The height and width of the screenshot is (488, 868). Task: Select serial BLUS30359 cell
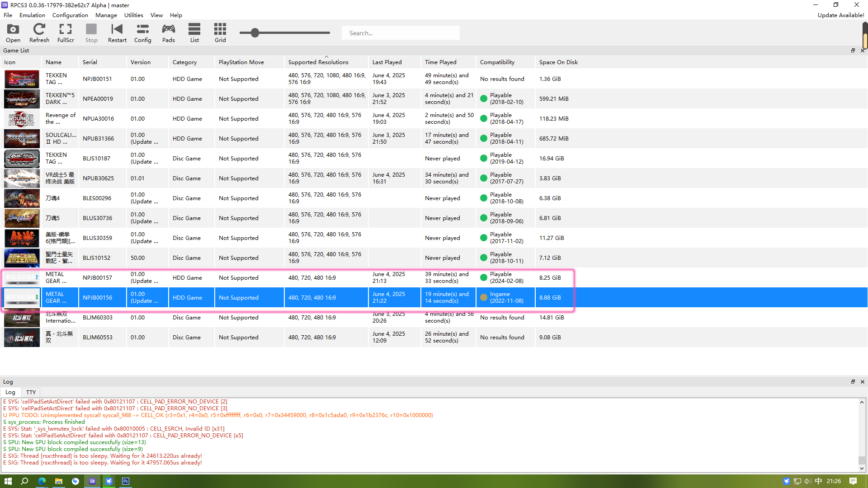[x=103, y=238]
